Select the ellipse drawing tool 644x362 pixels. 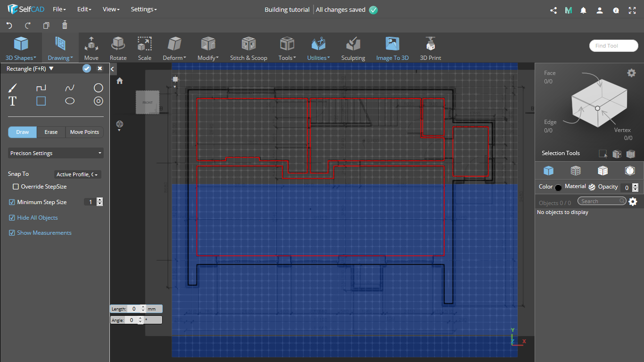(x=70, y=101)
